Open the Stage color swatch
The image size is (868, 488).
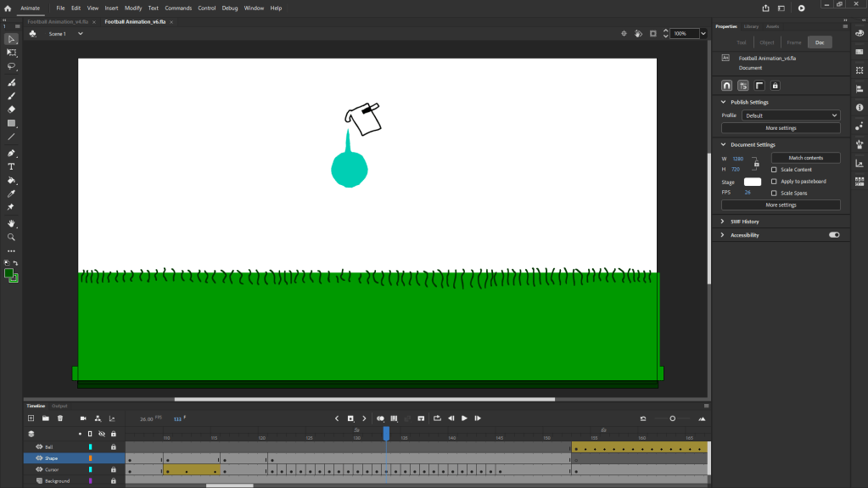tap(753, 182)
